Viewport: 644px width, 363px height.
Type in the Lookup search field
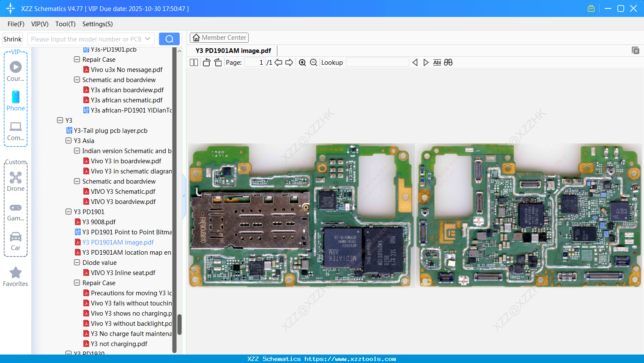[378, 62]
